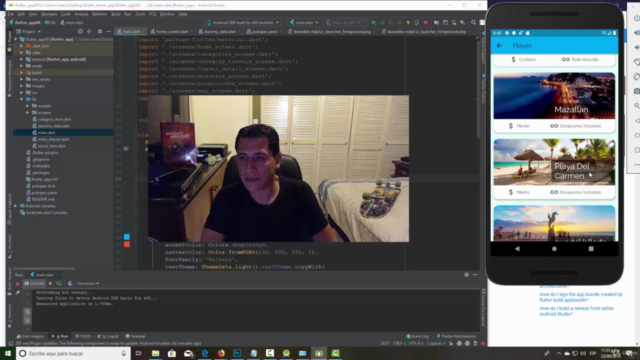Open the main.dart run configuration dropdown
The image size is (640, 360).
(304, 22)
